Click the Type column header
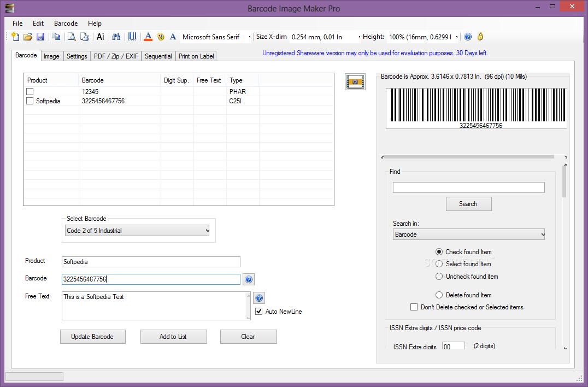 (242, 80)
